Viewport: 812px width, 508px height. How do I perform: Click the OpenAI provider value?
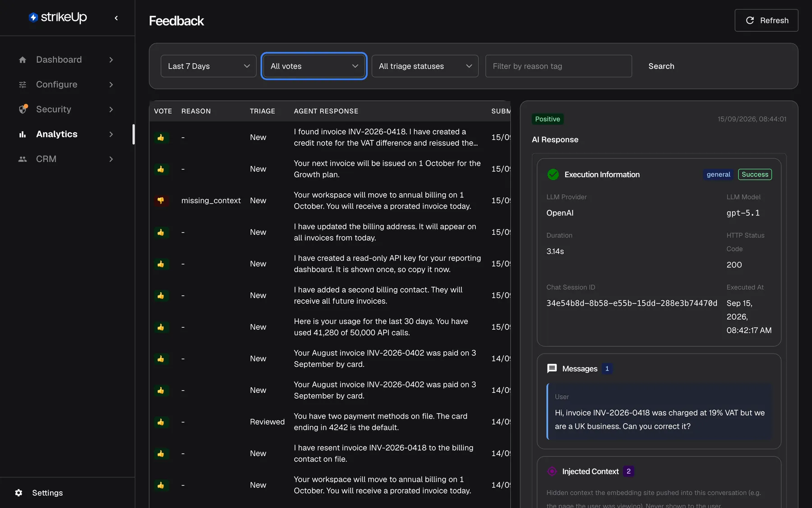(x=560, y=213)
